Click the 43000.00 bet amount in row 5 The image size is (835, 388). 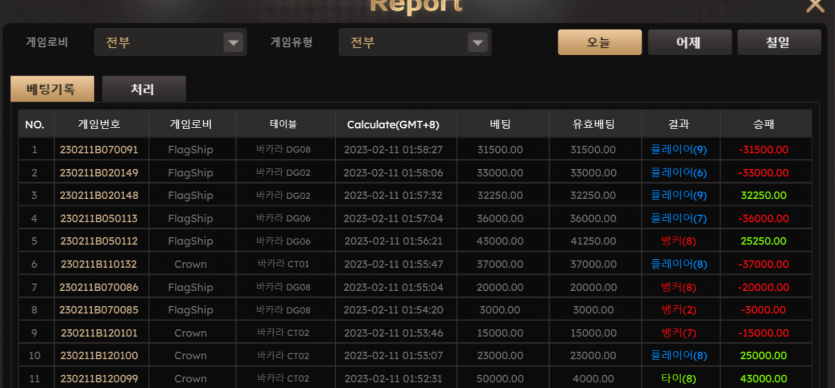[500, 242]
